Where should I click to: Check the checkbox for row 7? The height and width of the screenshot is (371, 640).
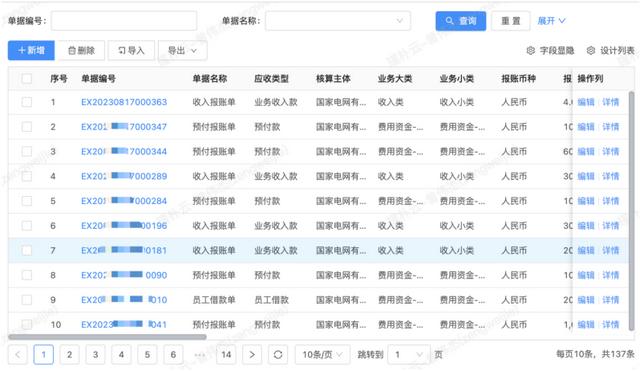27,250
